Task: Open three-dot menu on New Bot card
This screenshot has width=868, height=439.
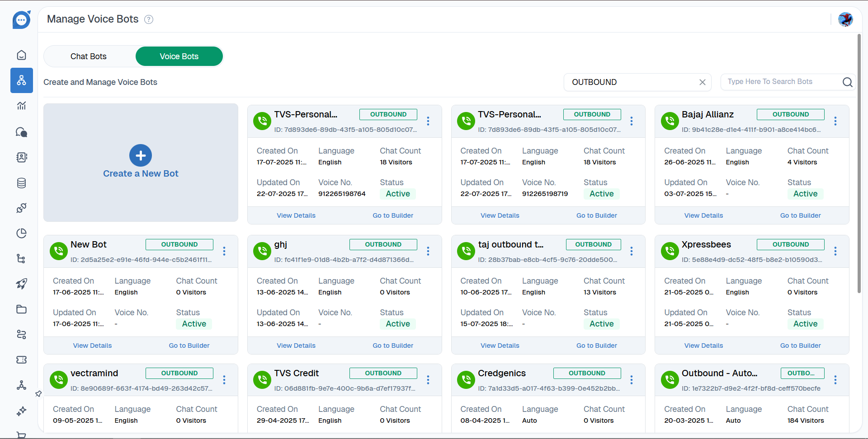Action: tap(224, 251)
